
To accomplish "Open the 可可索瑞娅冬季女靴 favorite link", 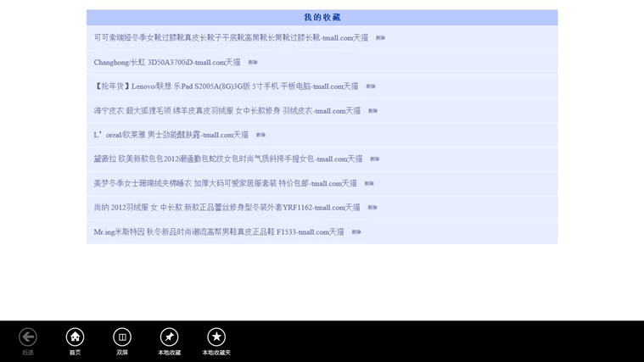I will pyautogui.click(x=231, y=38).
